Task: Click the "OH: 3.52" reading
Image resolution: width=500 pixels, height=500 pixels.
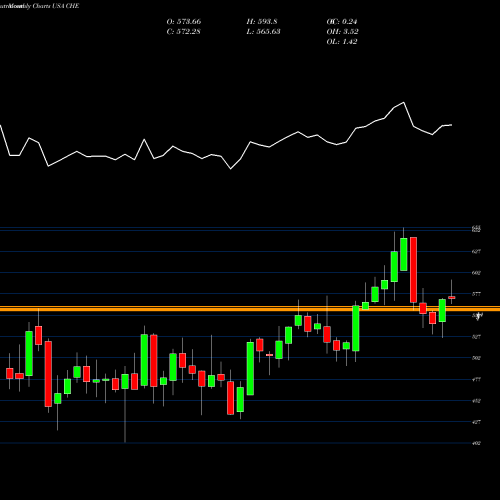Action: pyautogui.click(x=342, y=32)
